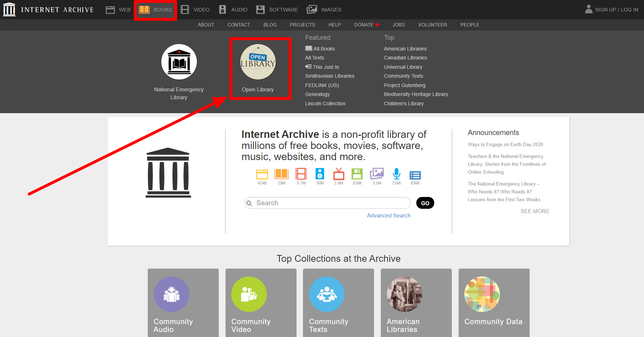Open the Canadian Libraries link
The width and height of the screenshot is (644, 337).
[x=406, y=58]
